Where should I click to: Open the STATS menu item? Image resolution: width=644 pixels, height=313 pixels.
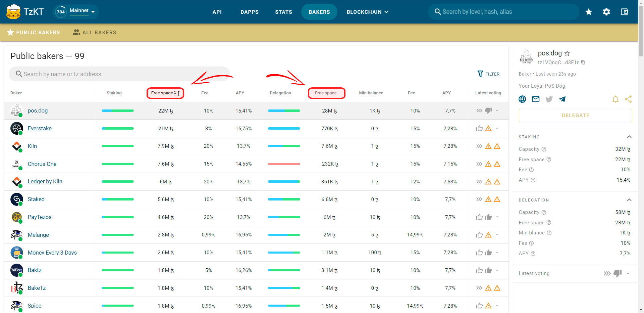click(x=284, y=12)
